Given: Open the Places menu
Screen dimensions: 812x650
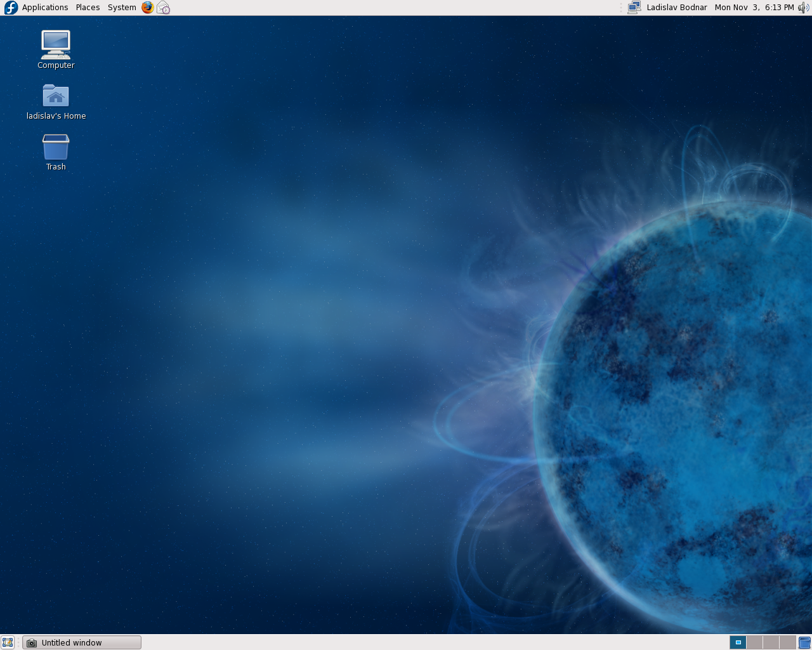Looking at the screenshot, I should 88,8.
